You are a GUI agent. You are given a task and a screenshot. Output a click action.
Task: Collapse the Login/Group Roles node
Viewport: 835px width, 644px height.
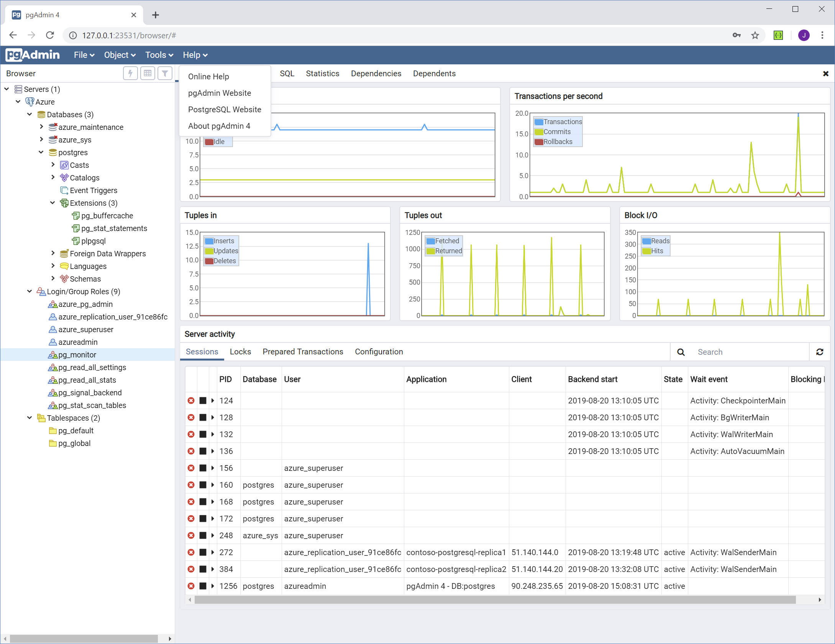pos(30,292)
